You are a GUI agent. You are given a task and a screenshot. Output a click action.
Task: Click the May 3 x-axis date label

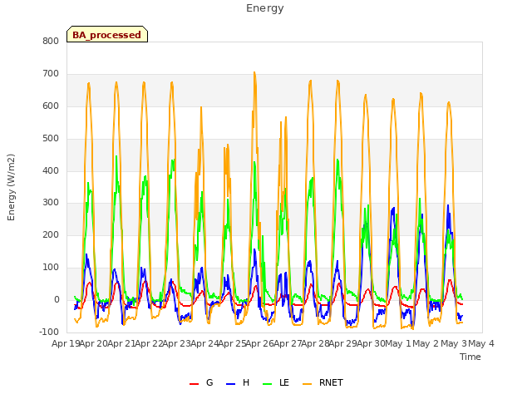(454, 343)
